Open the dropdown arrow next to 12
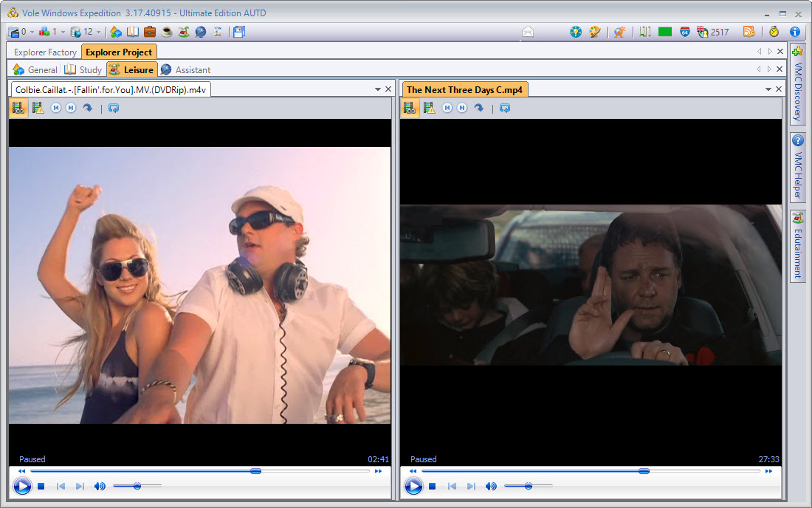The height and width of the screenshot is (508, 812). click(x=98, y=32)
